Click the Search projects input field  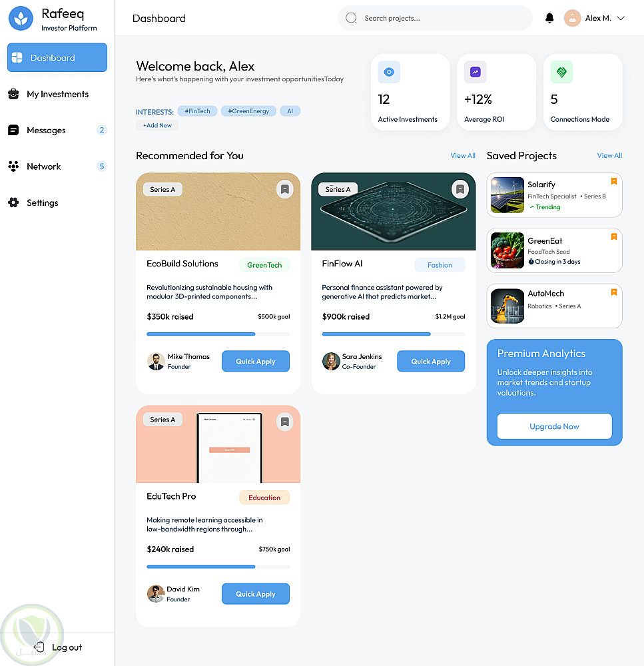click(x=435, y=18)
